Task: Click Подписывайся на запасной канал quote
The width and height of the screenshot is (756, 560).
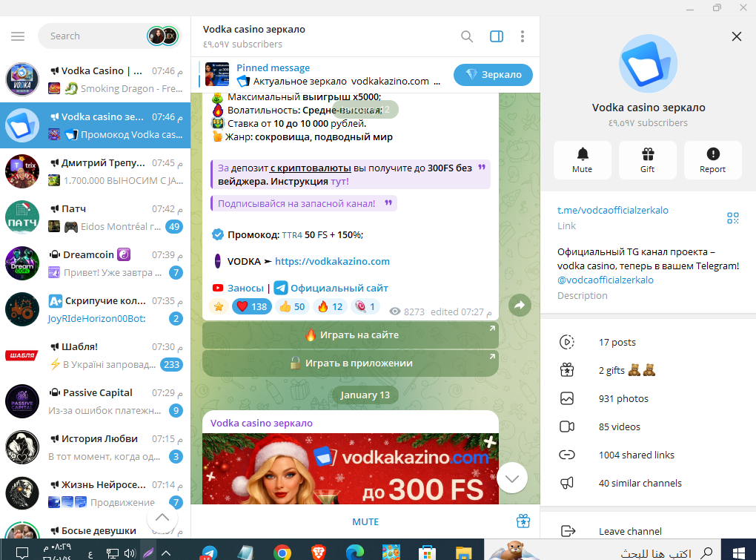Action: [x=304, y=203]
